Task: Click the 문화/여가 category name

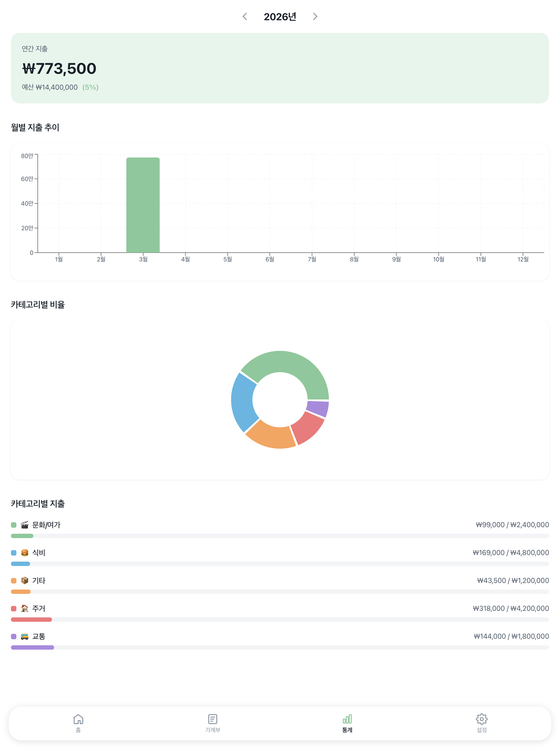Action: tap(46, 525)
